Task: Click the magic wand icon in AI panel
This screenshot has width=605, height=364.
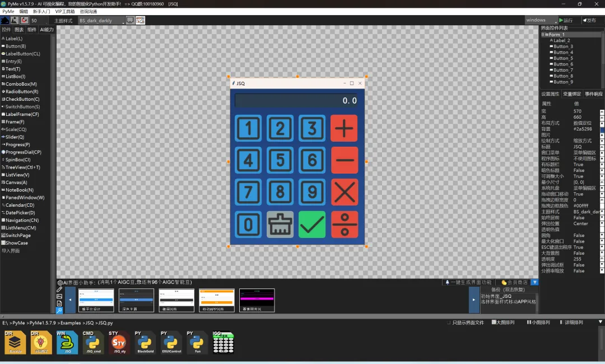Action: click(x=59, y=310)
